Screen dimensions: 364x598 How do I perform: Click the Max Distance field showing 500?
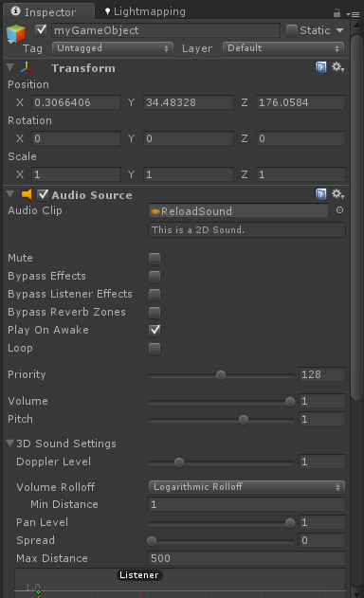[246, 558]
